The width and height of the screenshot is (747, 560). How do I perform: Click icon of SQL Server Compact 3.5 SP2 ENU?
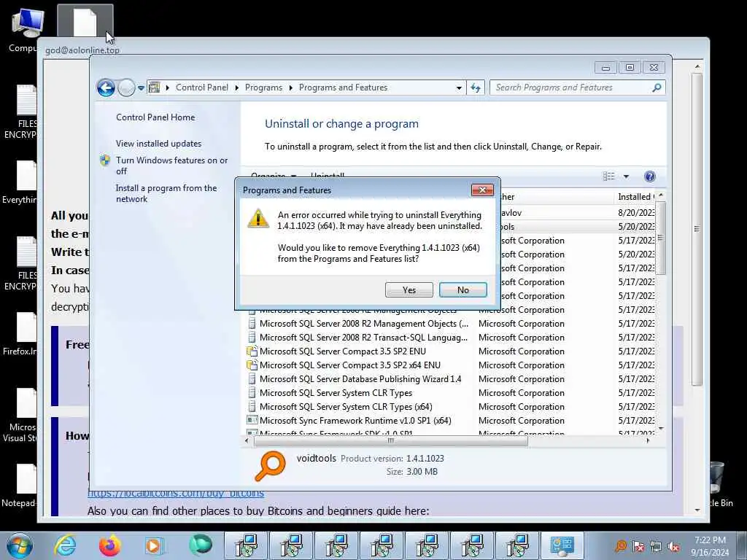[252, 351]
